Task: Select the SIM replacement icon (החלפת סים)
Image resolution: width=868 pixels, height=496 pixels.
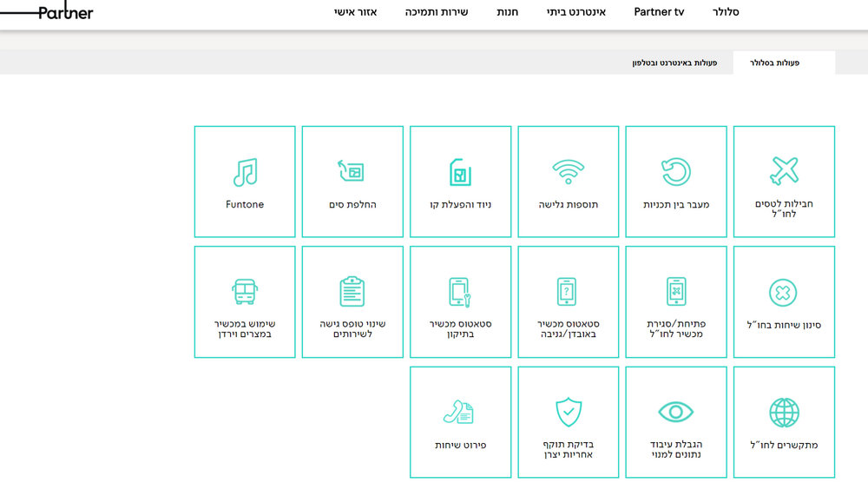Action: (x=352, y=171)
